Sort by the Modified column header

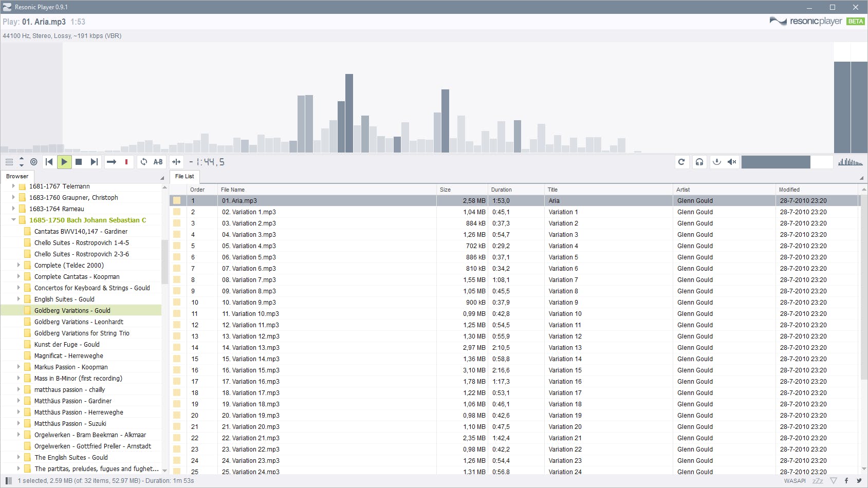point(817,190)
